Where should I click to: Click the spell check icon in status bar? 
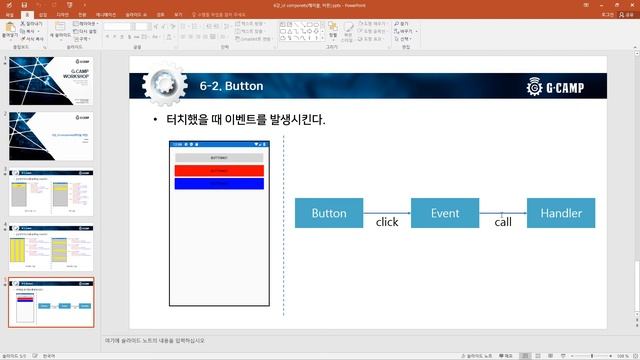(x=35, y=356)
